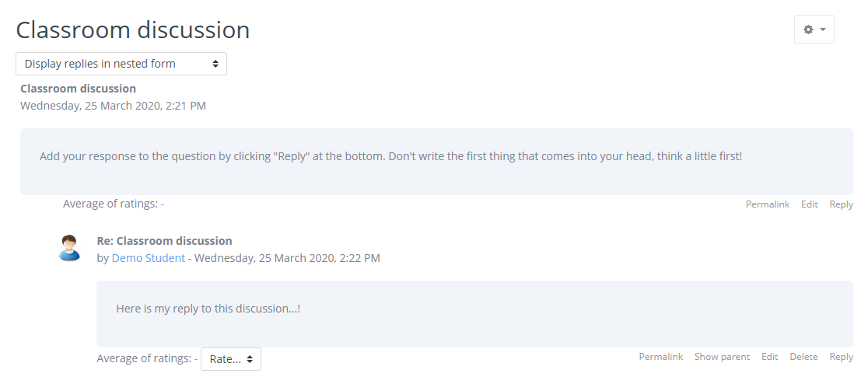Image resolution: width=868 pixels, height=391 pixels.
Task: Click the bold "Classroom discussion" post subject
Action: [x=78, y=89]
